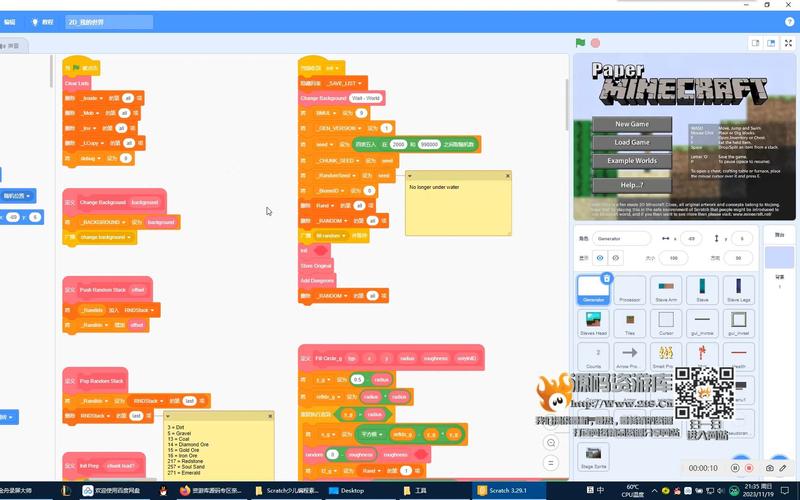
Task: Select the Health sprite with red line
Action: click(738, 357)
